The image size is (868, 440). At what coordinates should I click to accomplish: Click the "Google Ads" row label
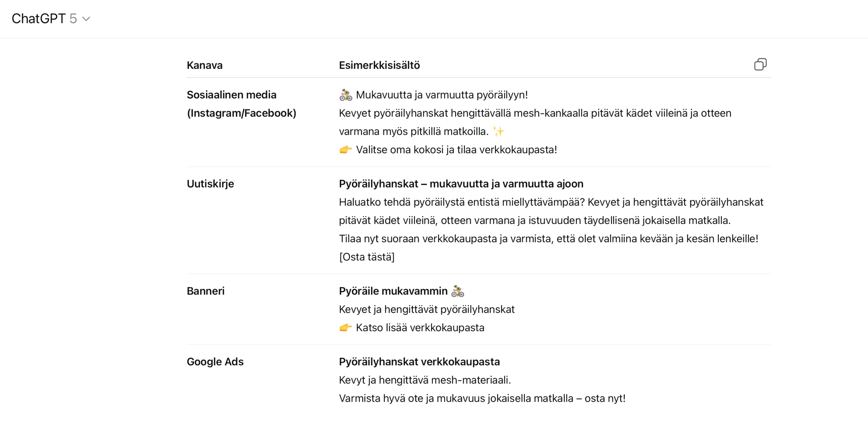coord(215,362)
